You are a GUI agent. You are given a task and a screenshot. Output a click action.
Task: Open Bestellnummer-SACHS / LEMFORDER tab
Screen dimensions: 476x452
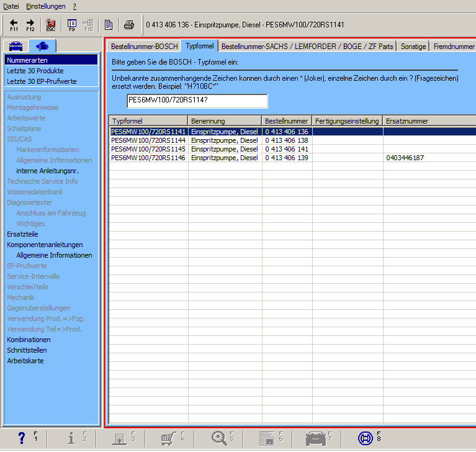307,47
